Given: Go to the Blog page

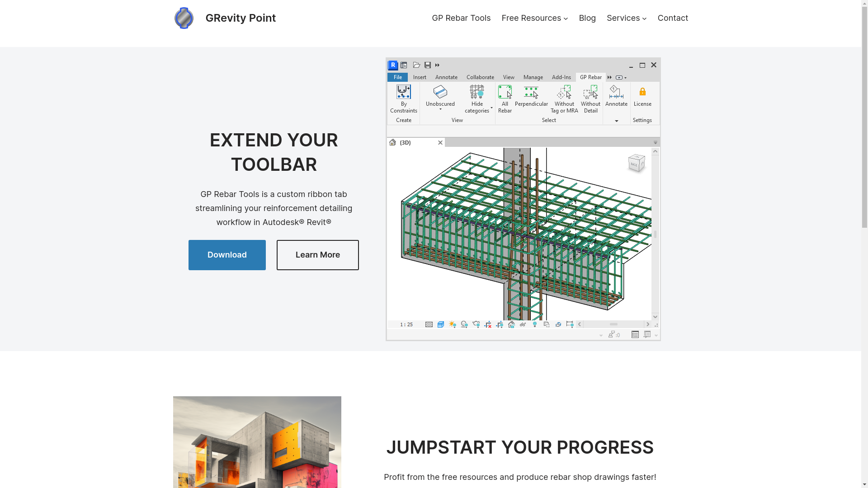Looking at the screenshot, I should [587, 18].
